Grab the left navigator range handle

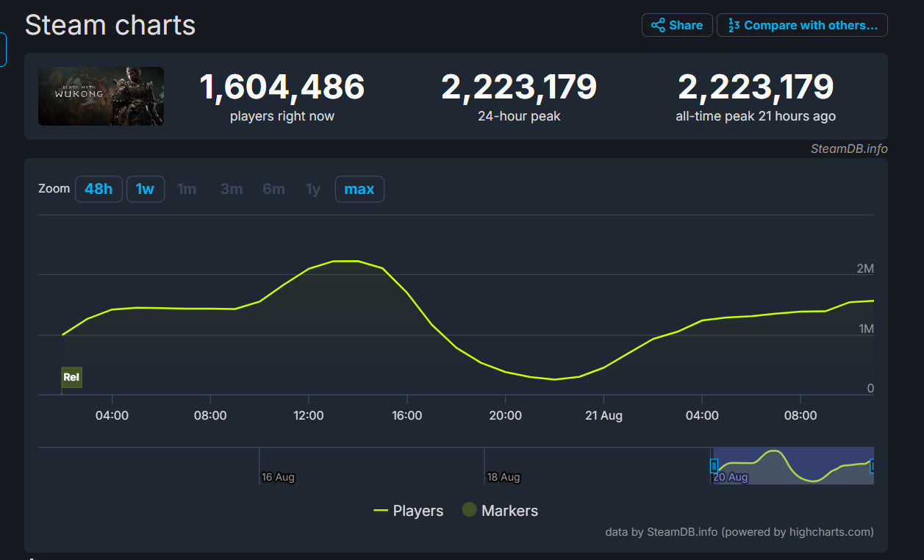tap(714, 466)
